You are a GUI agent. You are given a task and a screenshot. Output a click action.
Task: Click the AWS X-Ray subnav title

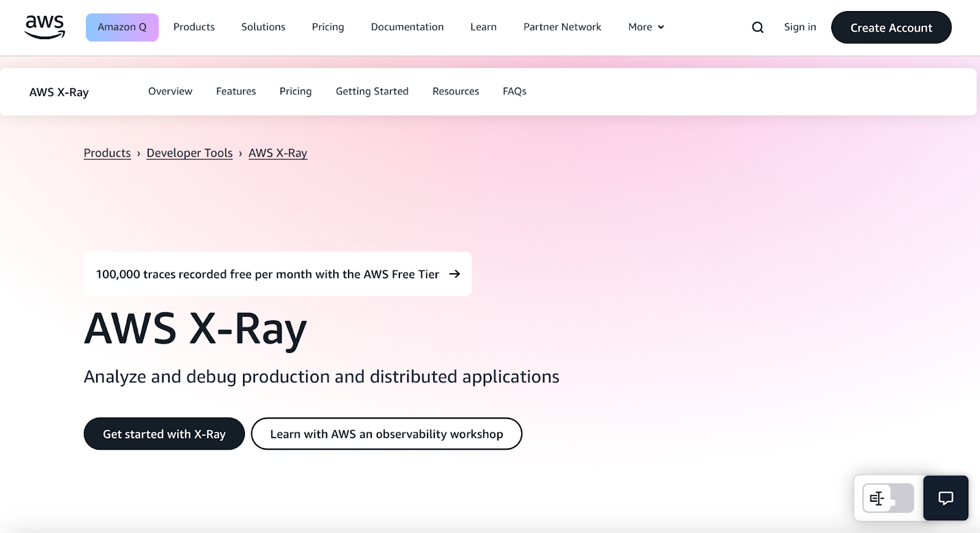(59, 92)
